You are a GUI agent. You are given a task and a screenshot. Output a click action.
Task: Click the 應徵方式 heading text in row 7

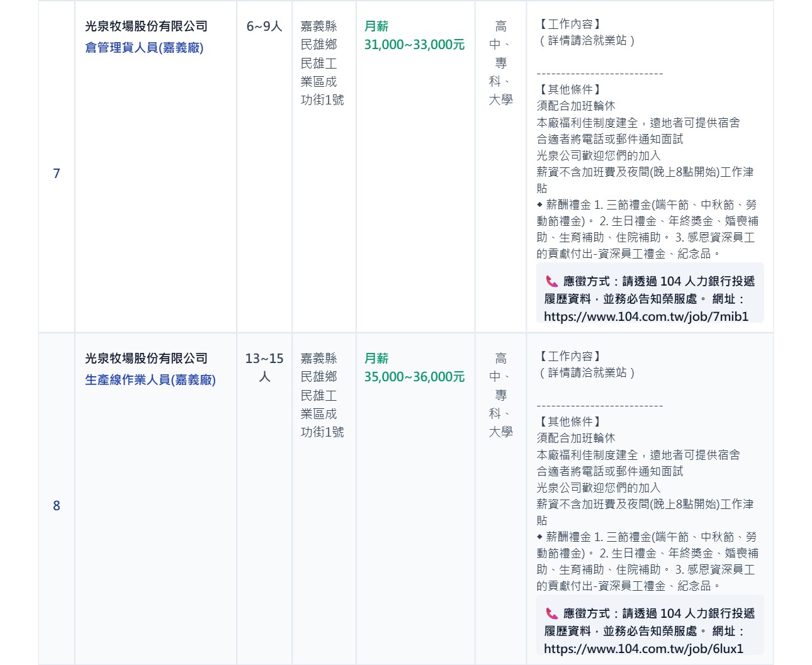click(586, 281)
